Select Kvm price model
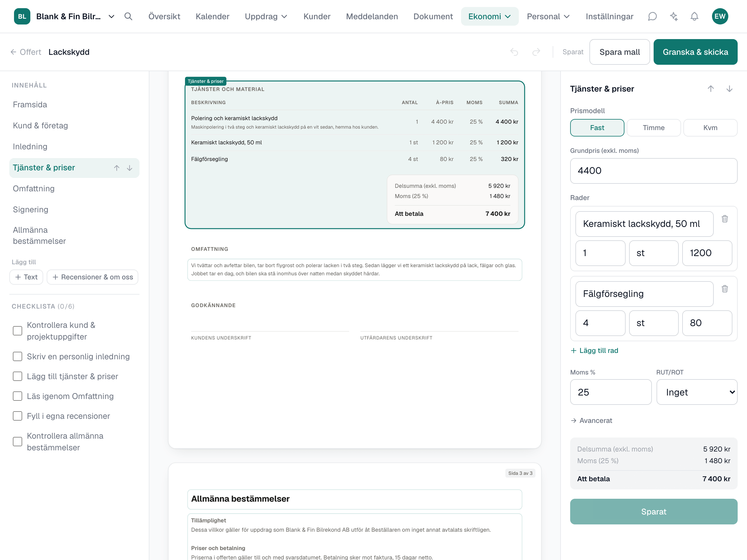The image size is (747, 560). (710, 127)
